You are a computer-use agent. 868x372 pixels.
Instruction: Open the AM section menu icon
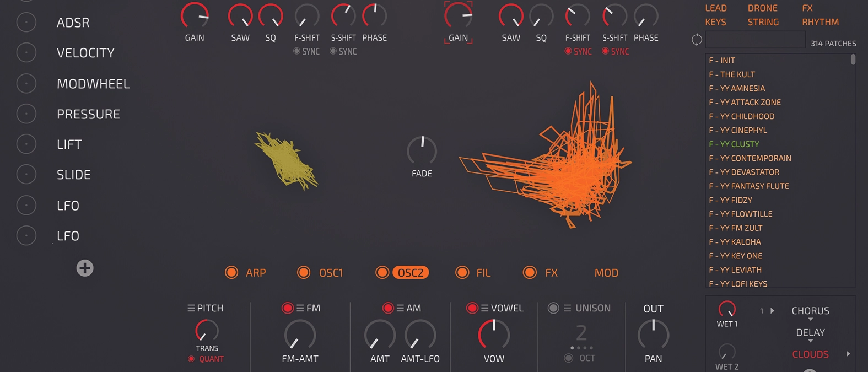click(401, 308)
